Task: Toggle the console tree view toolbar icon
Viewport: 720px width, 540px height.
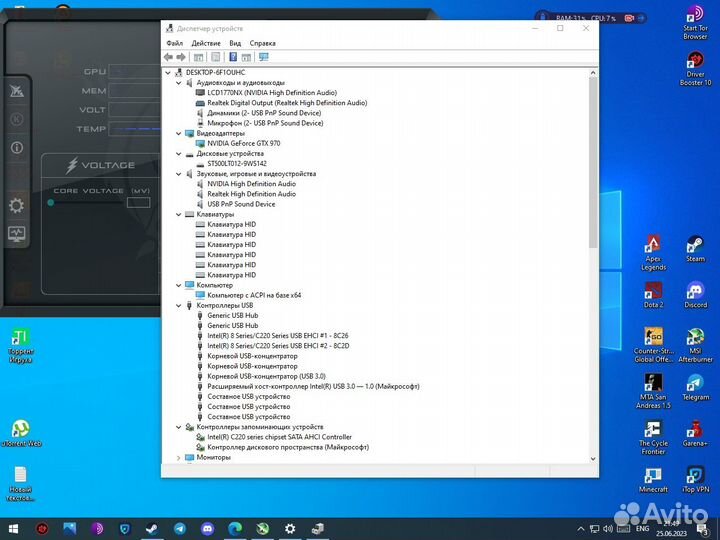Action: pos(198,57)
